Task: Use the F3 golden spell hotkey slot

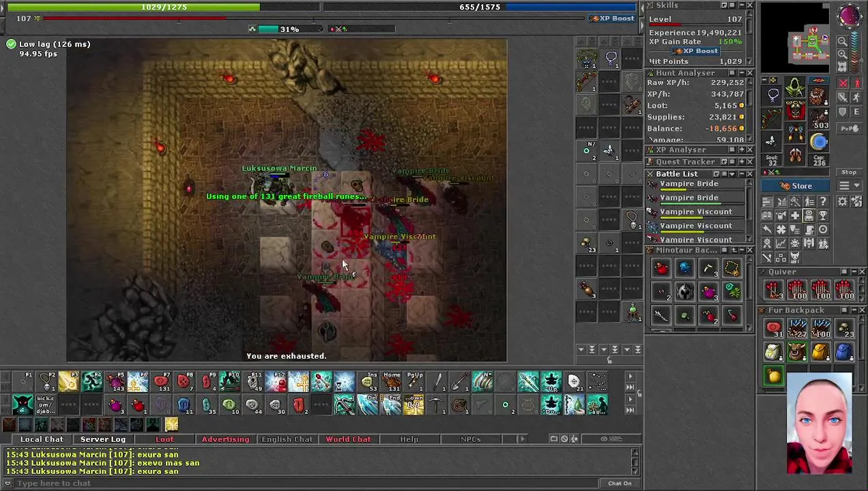Action: 68,383
